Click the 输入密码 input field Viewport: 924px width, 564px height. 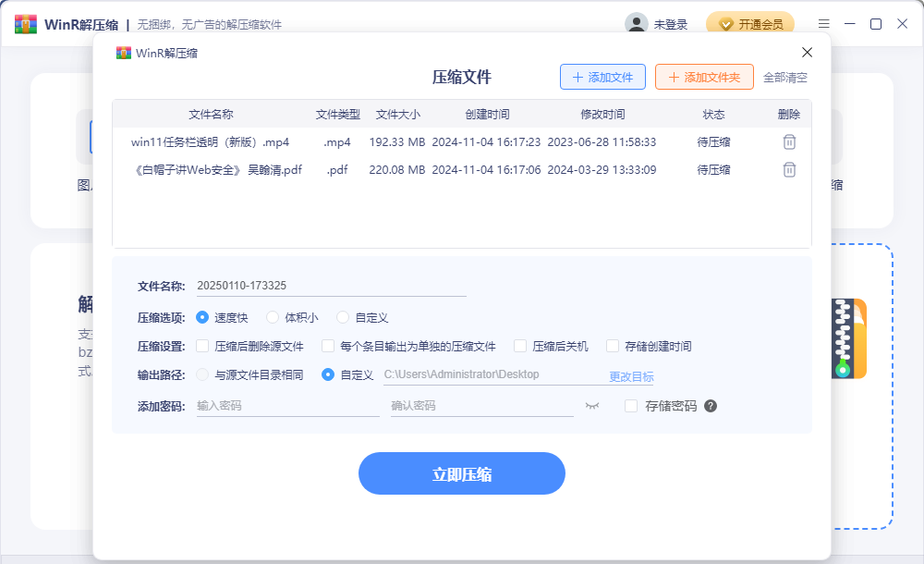(x=286, y=406)
